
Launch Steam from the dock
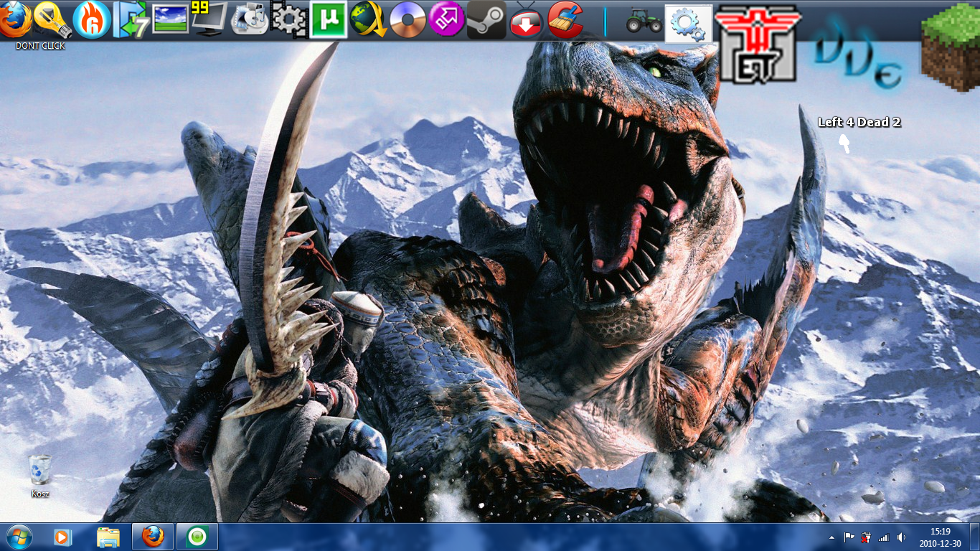point(486,20)
